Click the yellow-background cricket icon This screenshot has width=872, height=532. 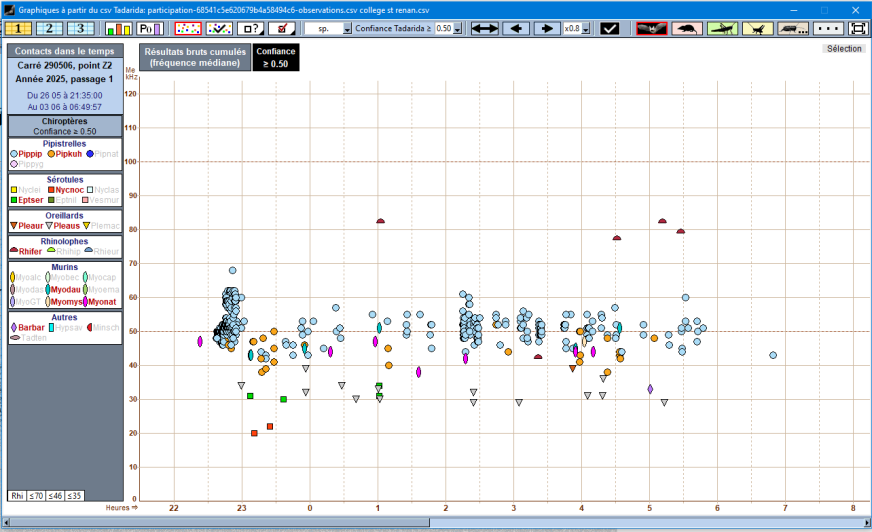[x=758, y=28]
